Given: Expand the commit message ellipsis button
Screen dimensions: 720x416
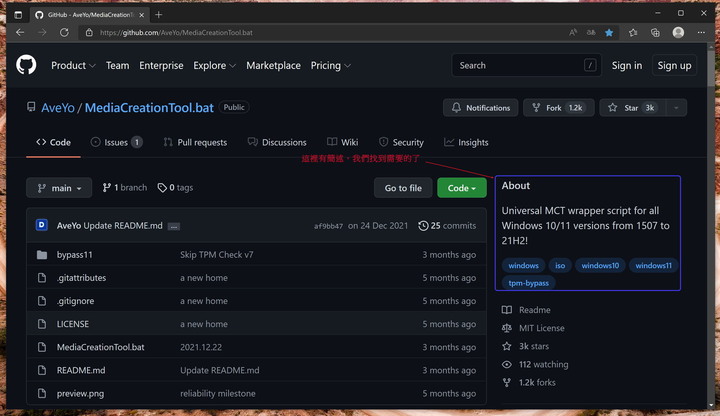Looking at the screenshot, I should pos(174,226).
